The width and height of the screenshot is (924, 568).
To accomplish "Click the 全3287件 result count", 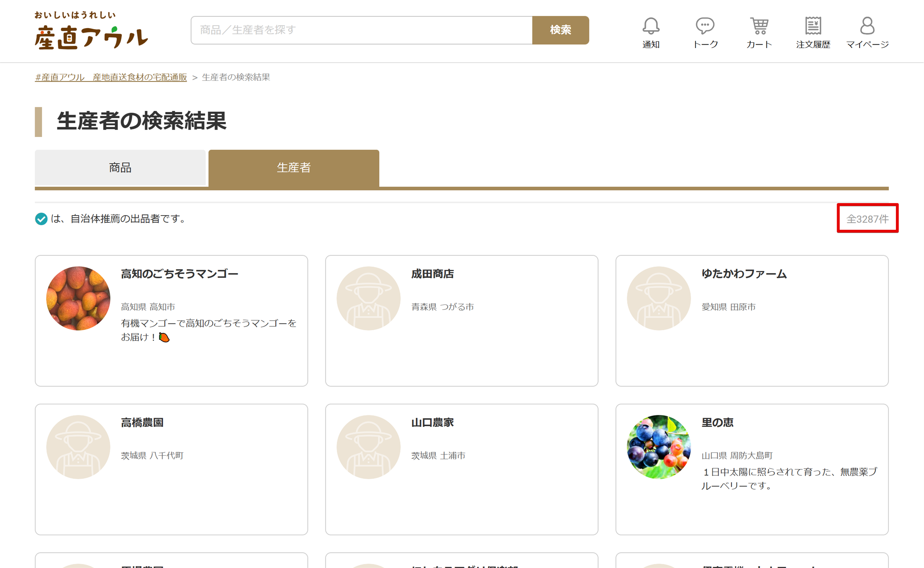I will 867,219.
